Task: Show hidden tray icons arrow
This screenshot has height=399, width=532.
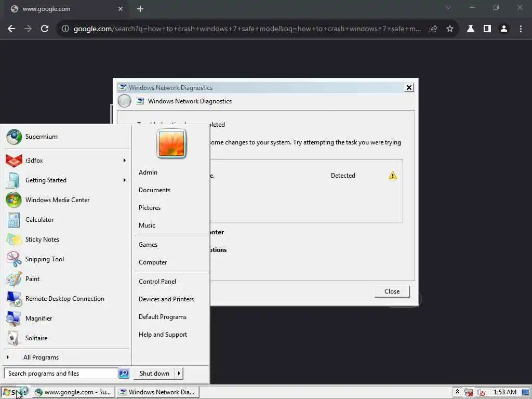Action: pos(457,392)
